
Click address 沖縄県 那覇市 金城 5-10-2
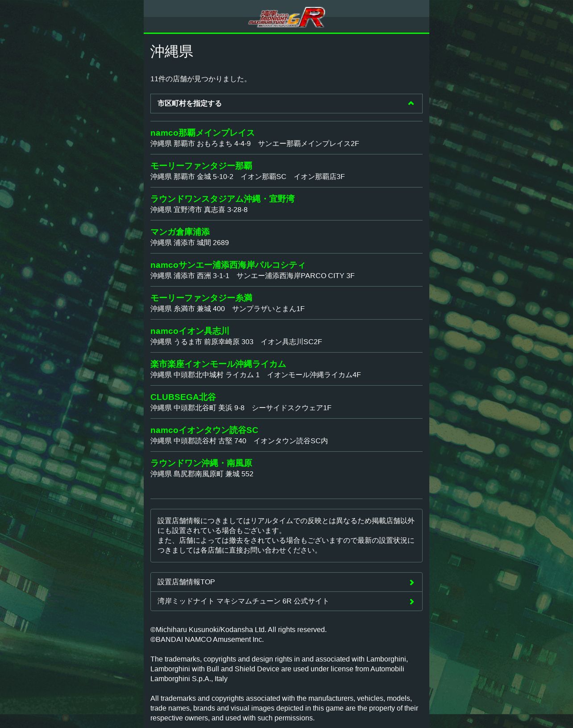coord(192,177)
